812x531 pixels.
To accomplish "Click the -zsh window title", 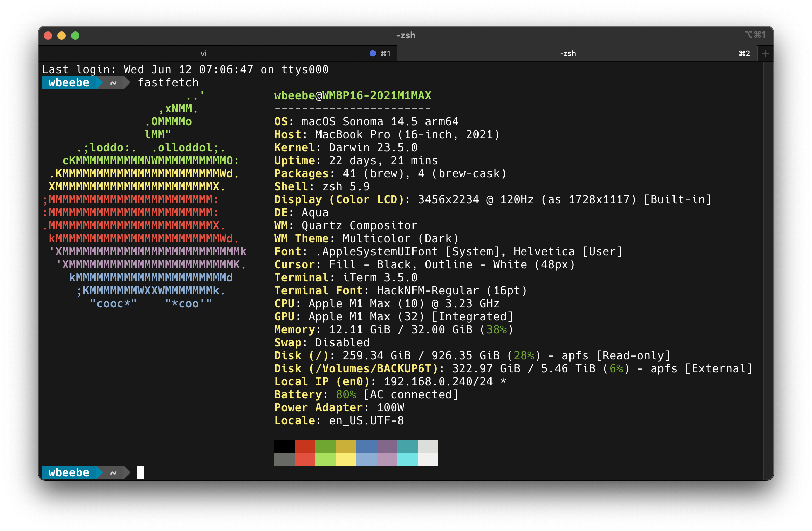I will [406, 35].
